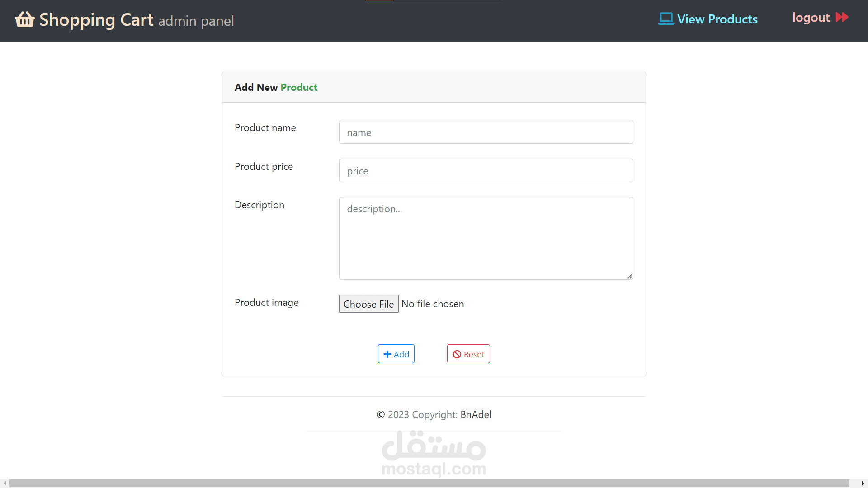Focus the Product name input field
Image resolution: width=868 pixels, height=488 pixels.
[486, 132]
